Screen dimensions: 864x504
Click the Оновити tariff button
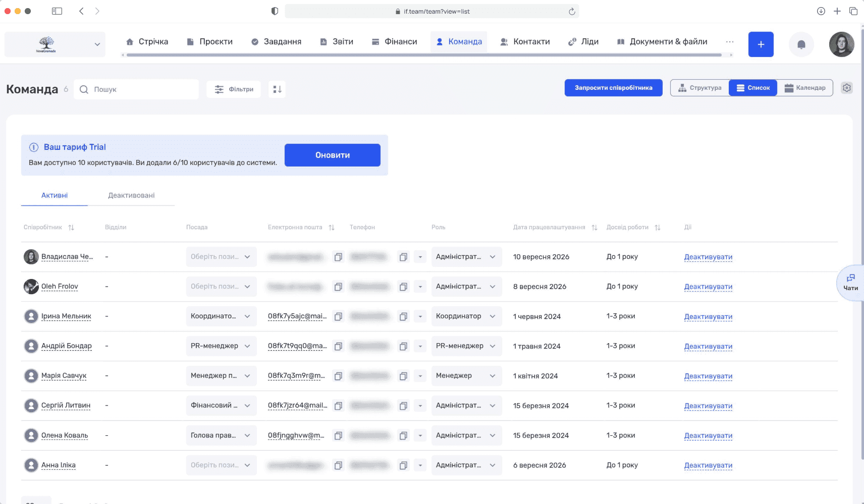pyautogui.click(x=333, y=155)
